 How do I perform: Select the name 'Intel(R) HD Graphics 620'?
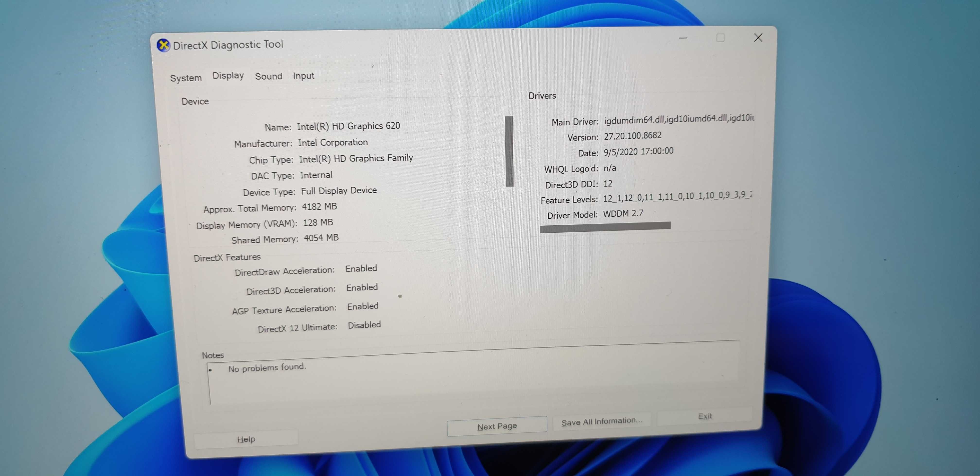tap(348, 126)
